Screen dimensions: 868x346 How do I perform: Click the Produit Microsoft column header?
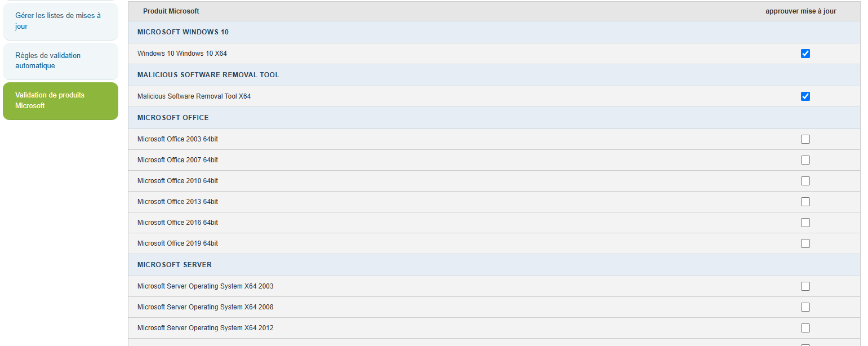point(171,11)
